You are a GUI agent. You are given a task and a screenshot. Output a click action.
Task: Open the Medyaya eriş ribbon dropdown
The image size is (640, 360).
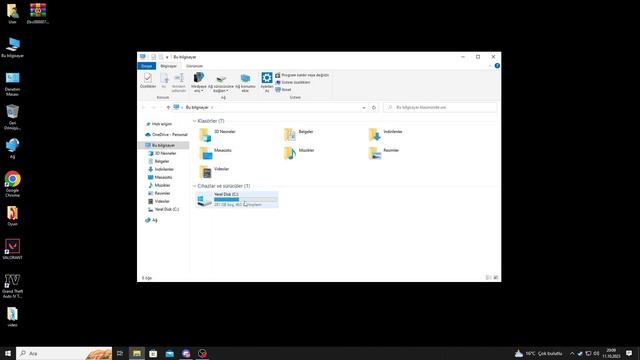[x=199, y=82]
